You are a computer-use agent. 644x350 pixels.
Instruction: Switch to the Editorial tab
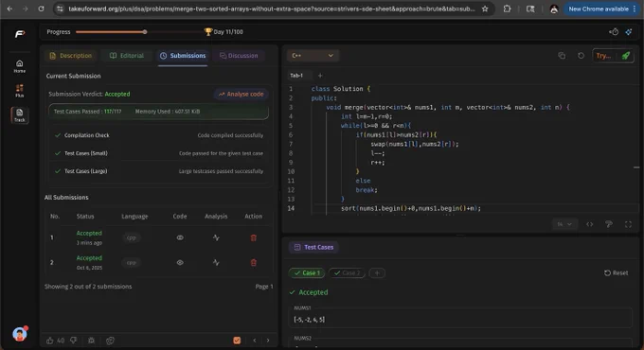127,56
